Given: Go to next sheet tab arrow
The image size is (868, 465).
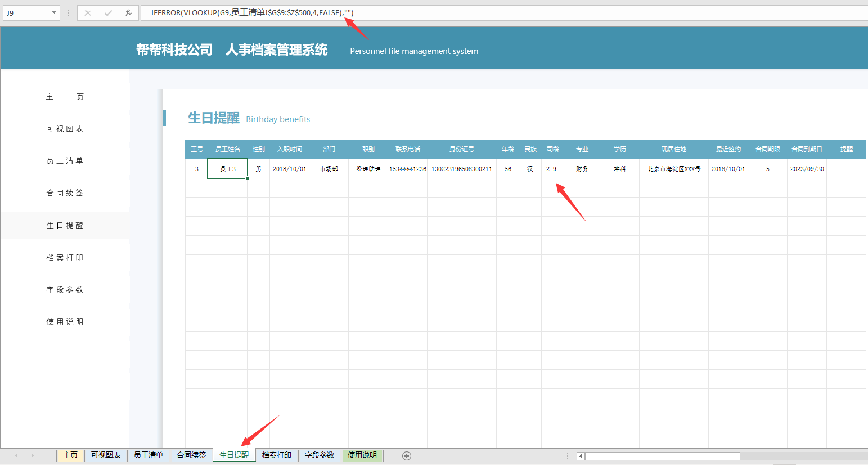Looking at the screenshot, I should point(33,455).
